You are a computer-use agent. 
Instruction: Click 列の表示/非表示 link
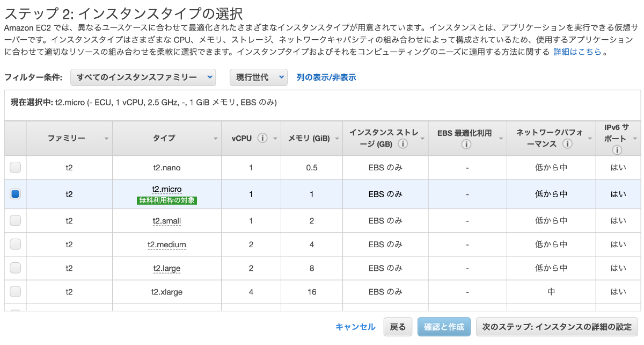[x=326, y=77]
